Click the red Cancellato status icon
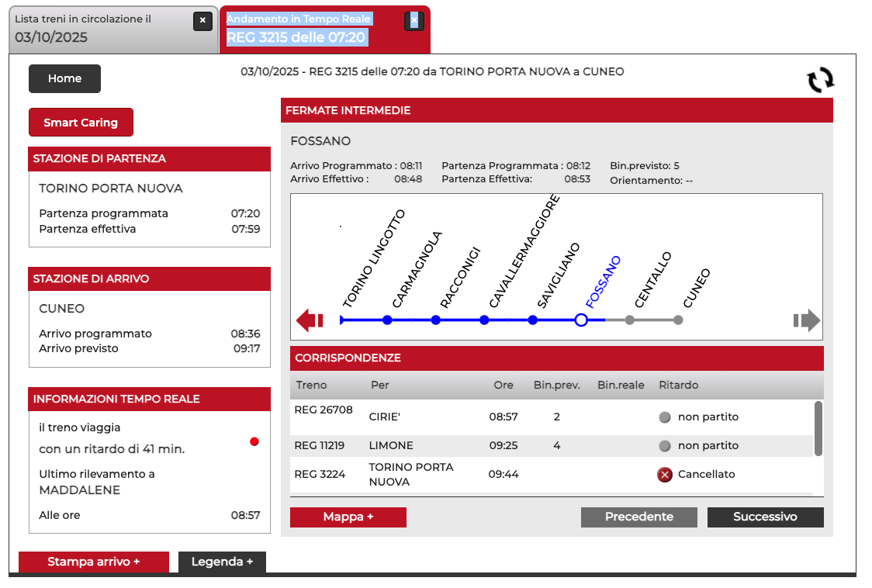Viewport: 872px width, 588px height. 665,475
